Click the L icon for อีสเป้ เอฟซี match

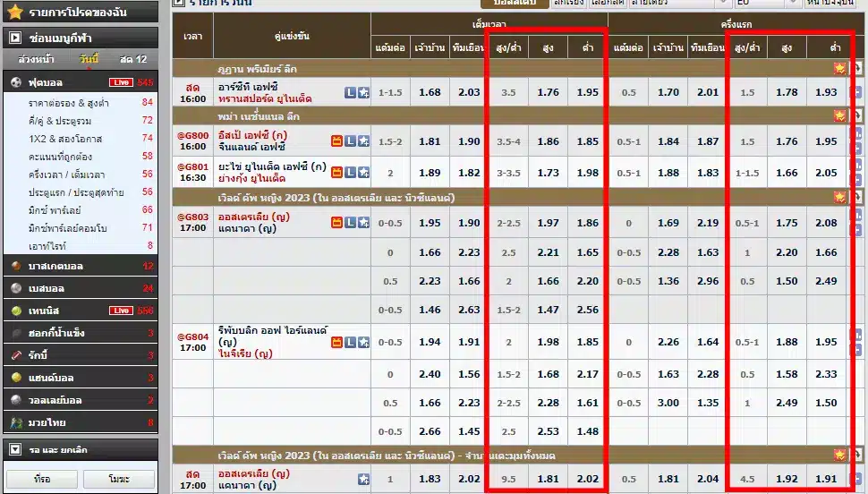pyautogui.click(x=350, y=141)
